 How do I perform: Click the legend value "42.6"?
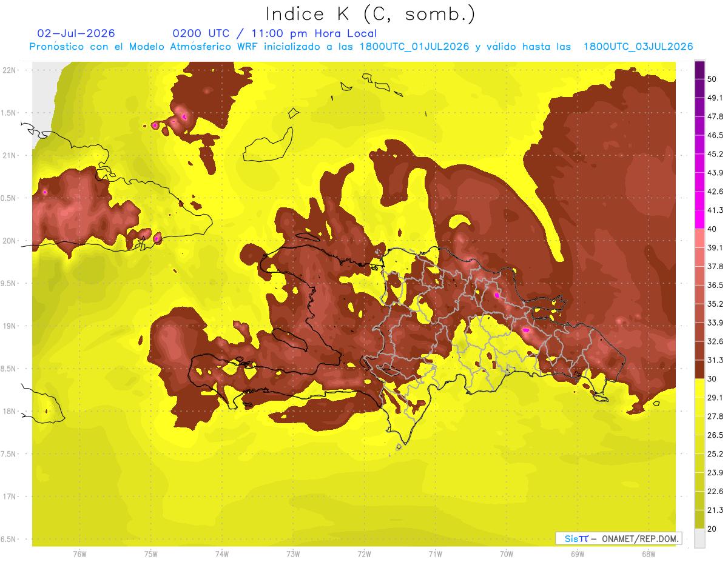coord(716,192)
